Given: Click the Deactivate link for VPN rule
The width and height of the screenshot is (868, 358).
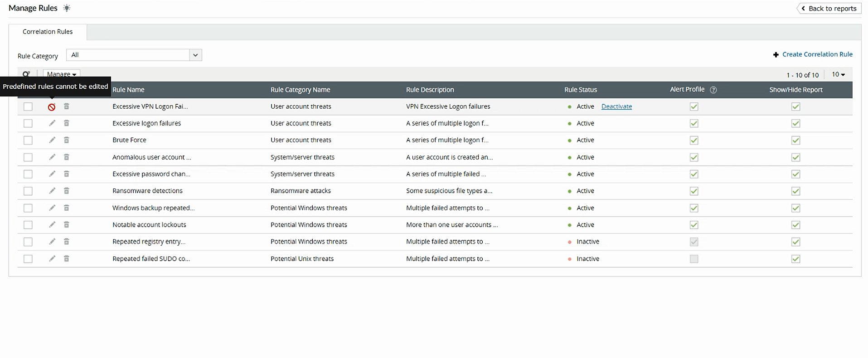Looking at the screenshot, I should point(616,106).
